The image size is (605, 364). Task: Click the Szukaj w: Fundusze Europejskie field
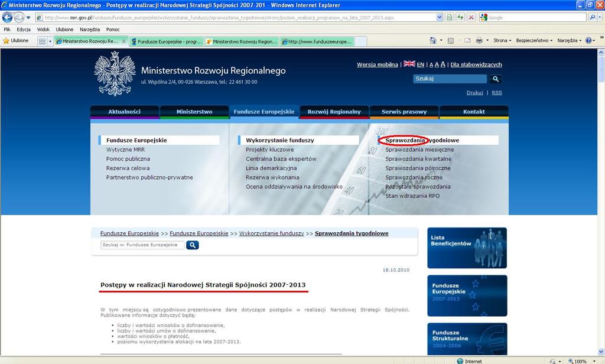coord(142,245)
